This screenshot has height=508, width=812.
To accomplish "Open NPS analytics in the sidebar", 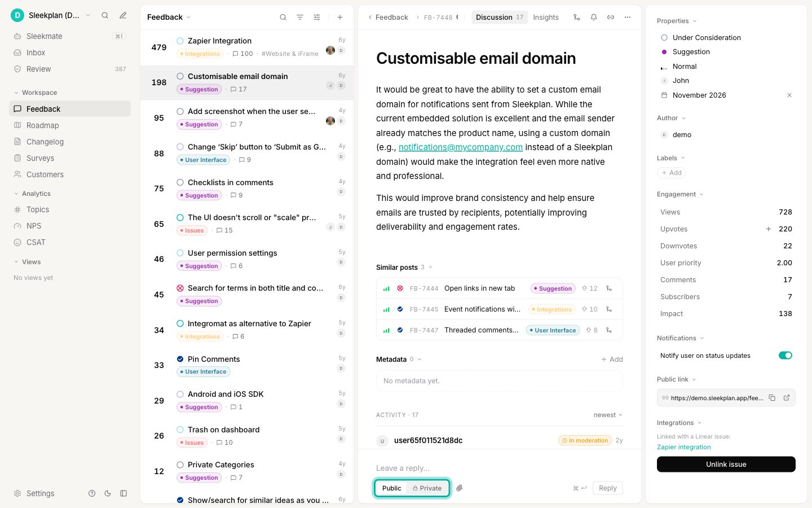I will tap(70, 226).
